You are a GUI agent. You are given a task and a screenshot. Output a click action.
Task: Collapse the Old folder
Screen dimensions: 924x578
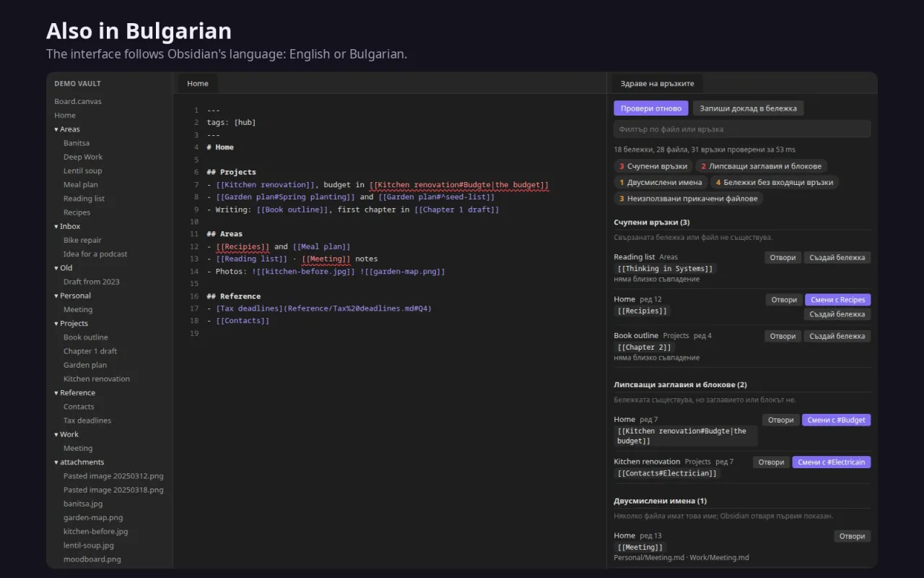[x=64, y=268]
